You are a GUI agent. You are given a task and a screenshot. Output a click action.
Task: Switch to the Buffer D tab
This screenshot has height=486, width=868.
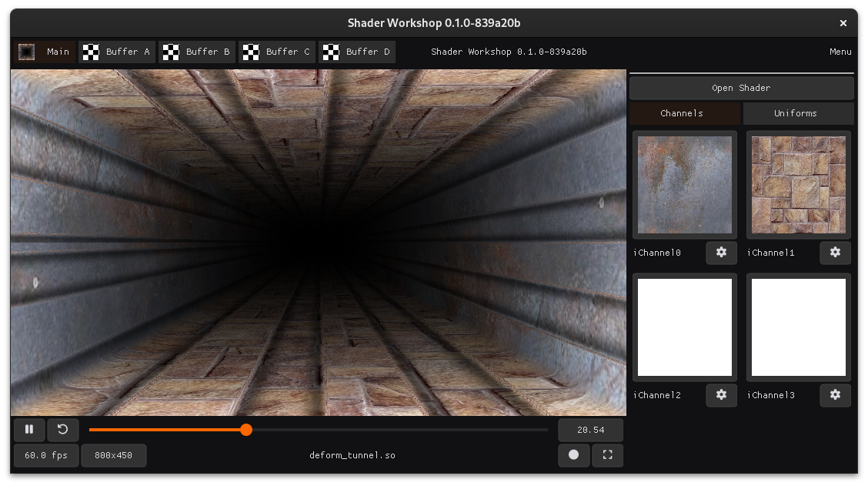[357, 52]
